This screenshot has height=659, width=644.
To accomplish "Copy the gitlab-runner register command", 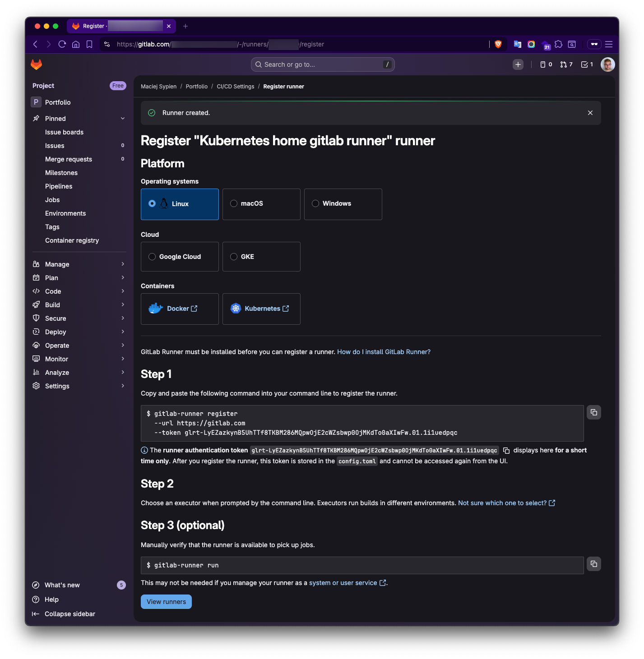I will 593,412.
